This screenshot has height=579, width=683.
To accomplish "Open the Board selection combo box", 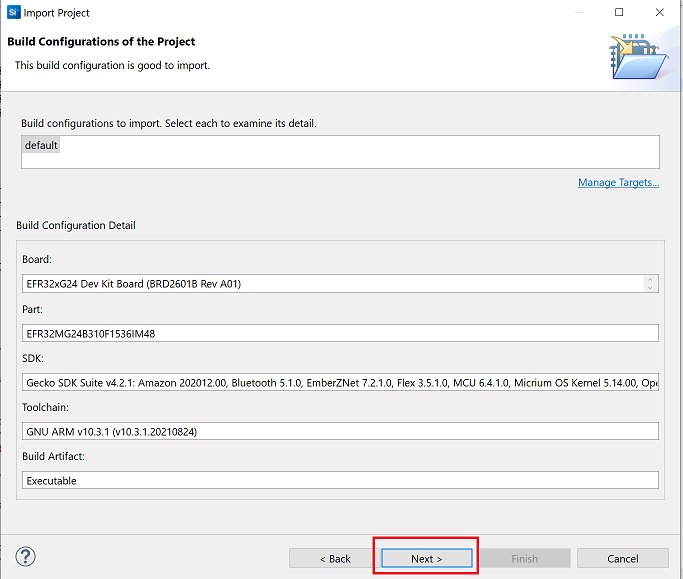I will pos(332,283).
